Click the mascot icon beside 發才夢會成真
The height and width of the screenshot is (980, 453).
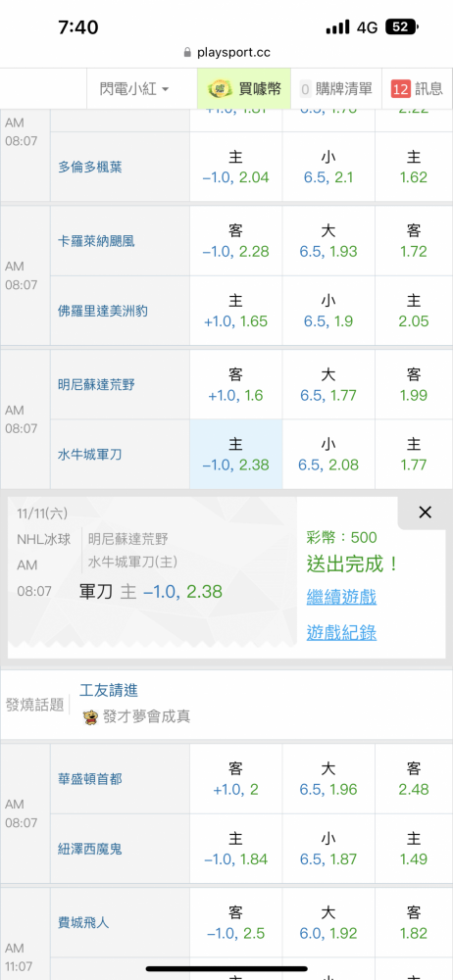[91, 716]
